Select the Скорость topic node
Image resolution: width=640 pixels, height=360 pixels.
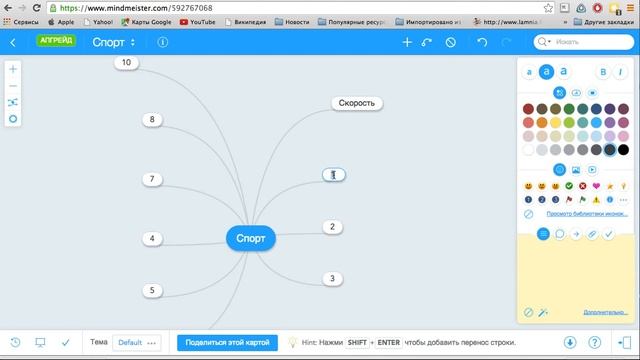tap(357, 103)
